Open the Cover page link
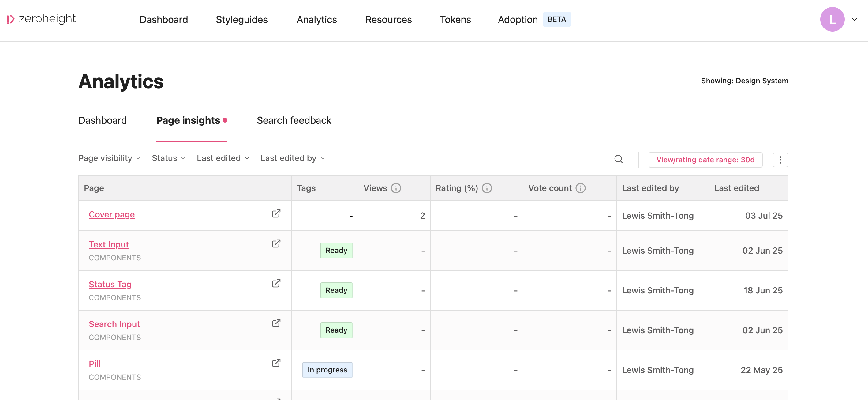Viewport: 868px width, 400px height. click(x=111, y=214)
